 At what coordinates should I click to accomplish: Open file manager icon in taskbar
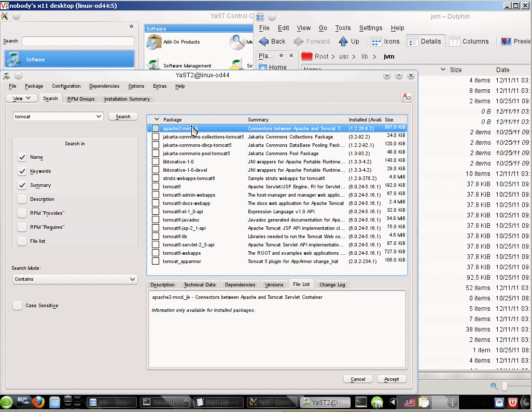point(54,403)
